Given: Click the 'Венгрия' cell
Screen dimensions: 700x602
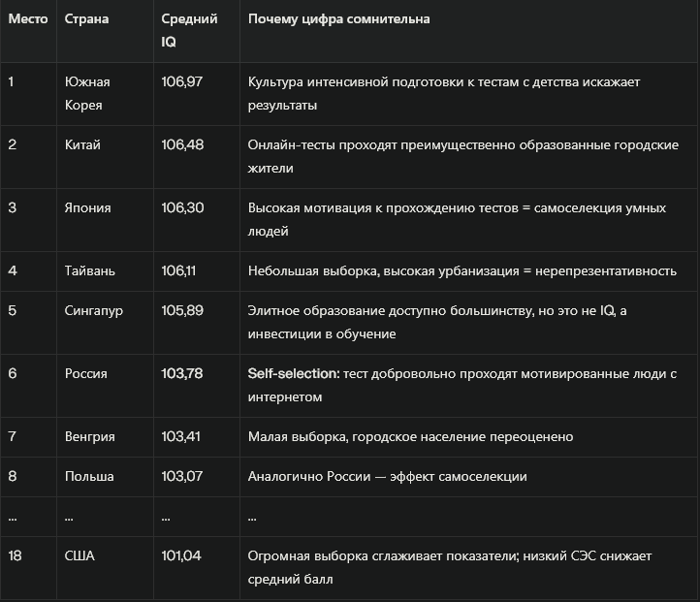Looking at the screenshot, I should tap(89, 436).
